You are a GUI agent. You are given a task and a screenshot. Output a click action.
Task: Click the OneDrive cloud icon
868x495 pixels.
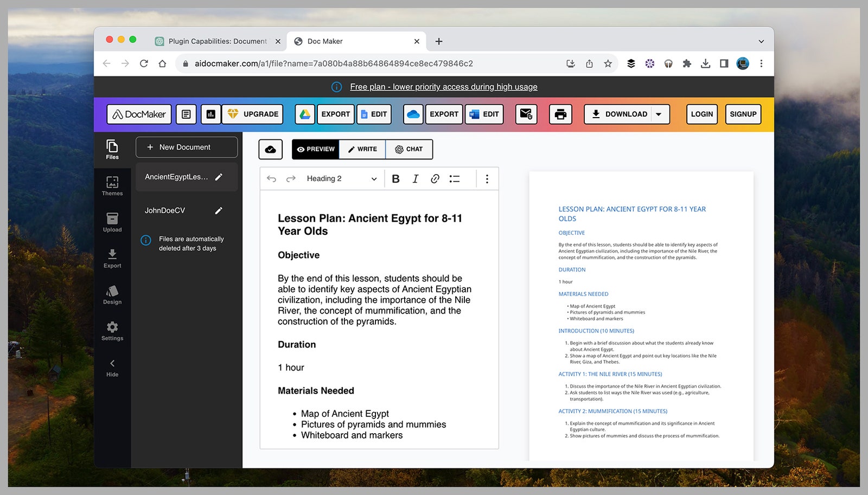(413, 114)
